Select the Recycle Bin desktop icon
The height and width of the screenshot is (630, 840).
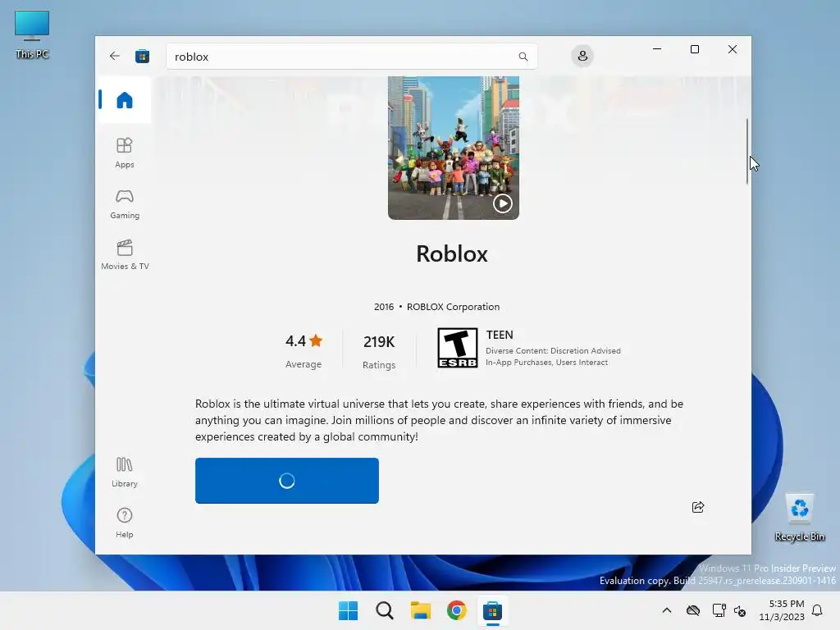799,517
